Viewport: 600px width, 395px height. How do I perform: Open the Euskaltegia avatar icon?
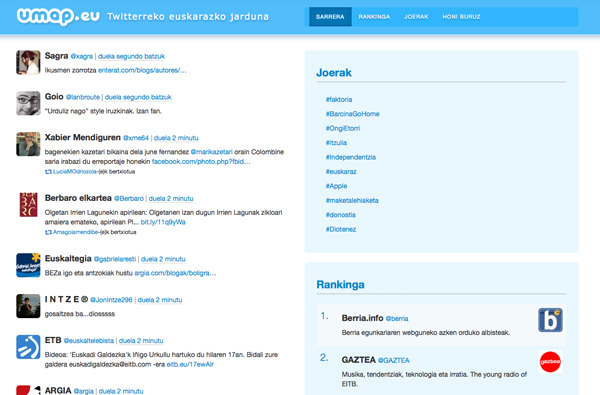pyautogui.click(x=28, y=265)
